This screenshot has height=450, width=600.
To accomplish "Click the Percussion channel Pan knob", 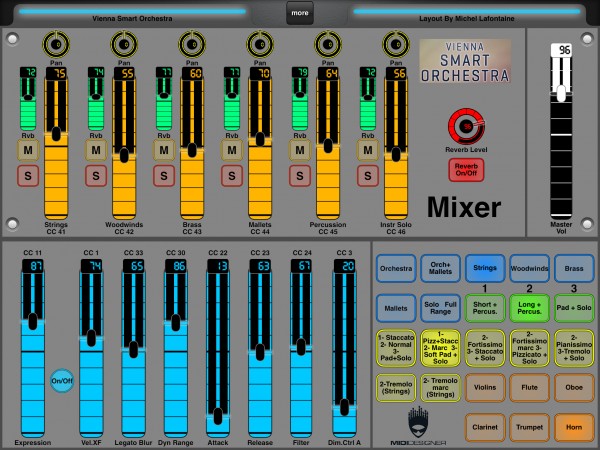I will click(x=328, y=44).
